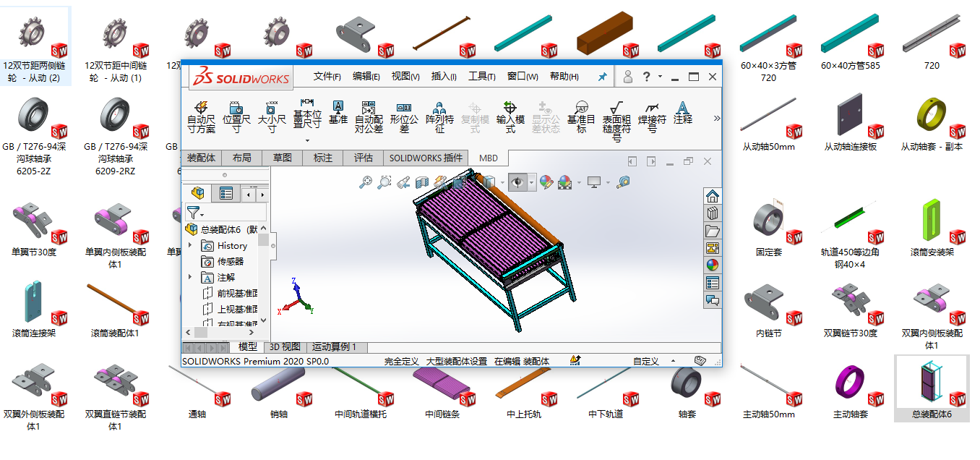Click 自定义 units in the status bar
The width and height of the screenshot is (980, 460).
click(645, 361)
